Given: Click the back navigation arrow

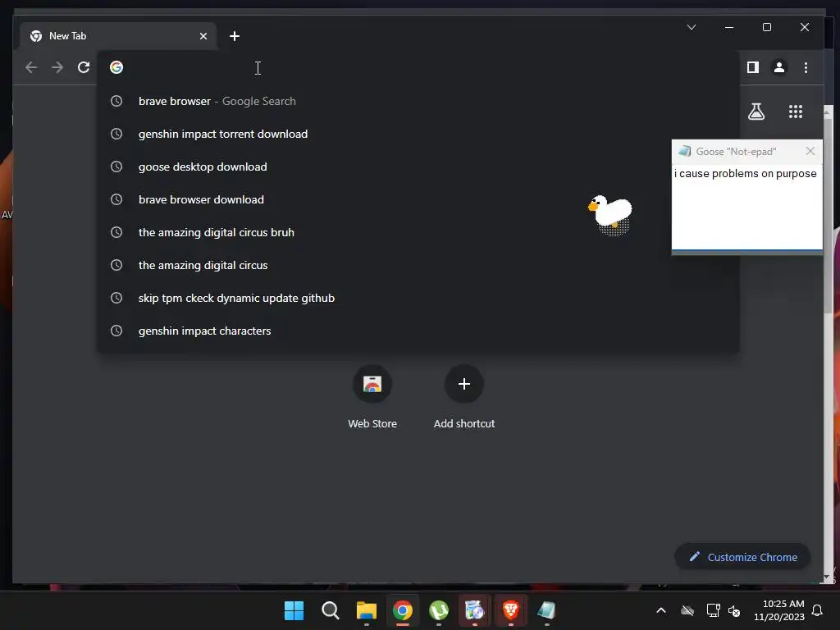Looking at the screenshot, I should [x=31, y=67].
